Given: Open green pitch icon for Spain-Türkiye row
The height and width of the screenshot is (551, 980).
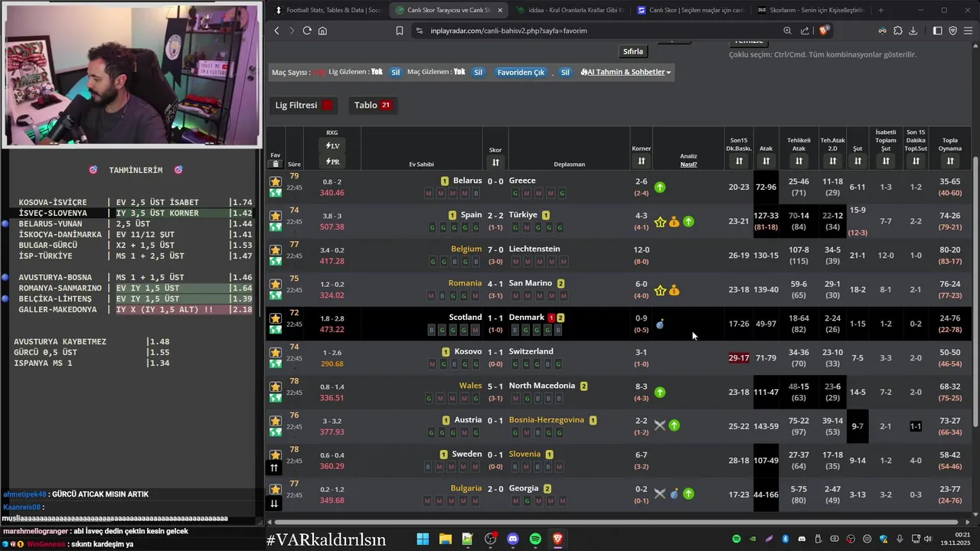Looking at the screenshot, I should [x=276, y=227].
